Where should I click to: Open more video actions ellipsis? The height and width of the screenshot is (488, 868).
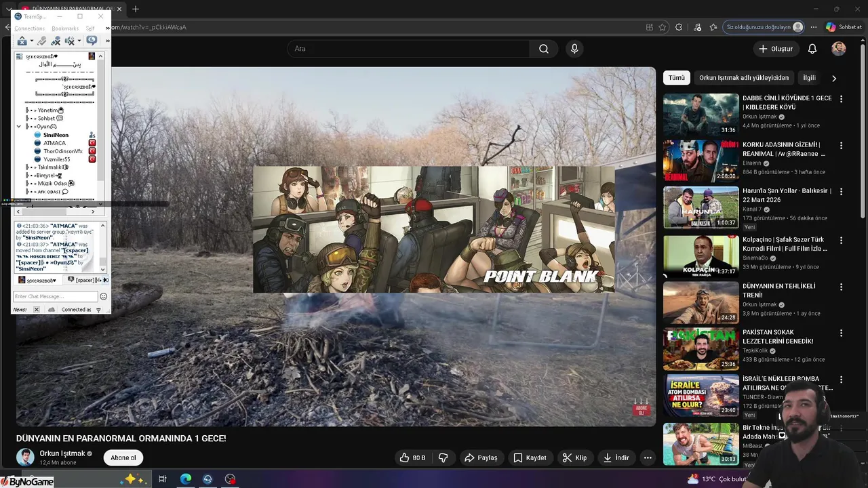(648, 457)
